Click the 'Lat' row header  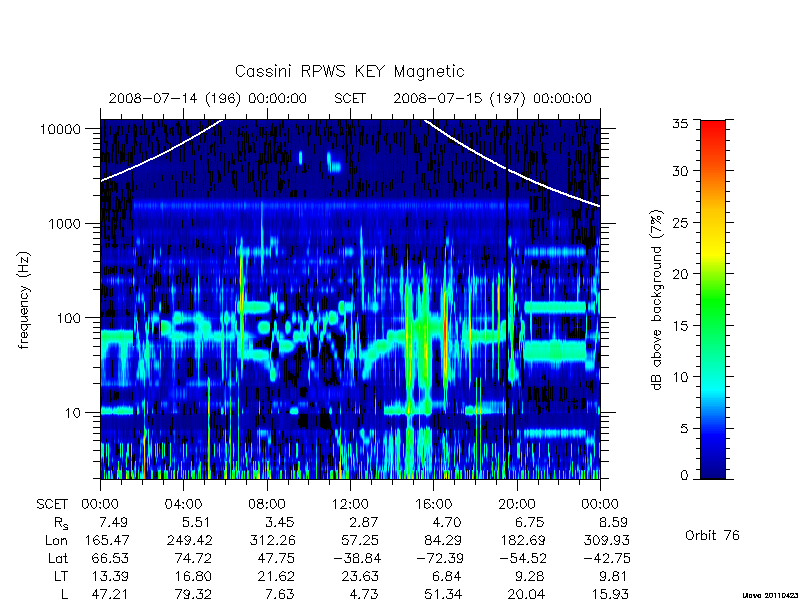click(58, 559)
